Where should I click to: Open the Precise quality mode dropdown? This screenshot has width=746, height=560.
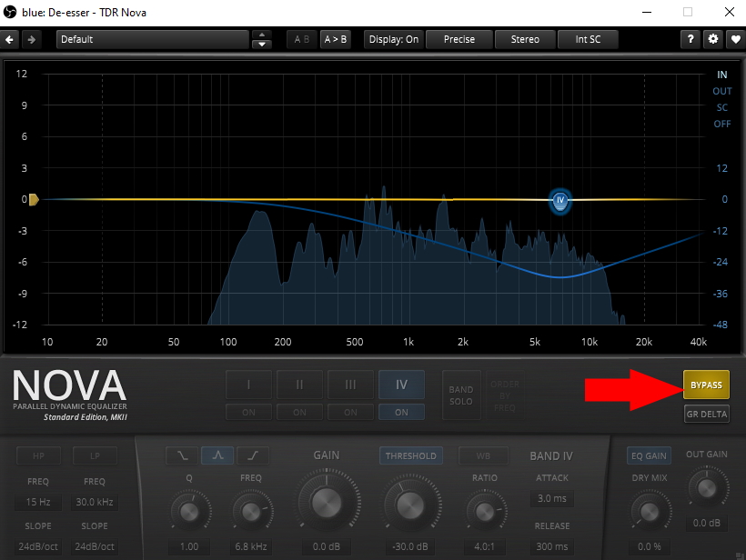[459, 39]
